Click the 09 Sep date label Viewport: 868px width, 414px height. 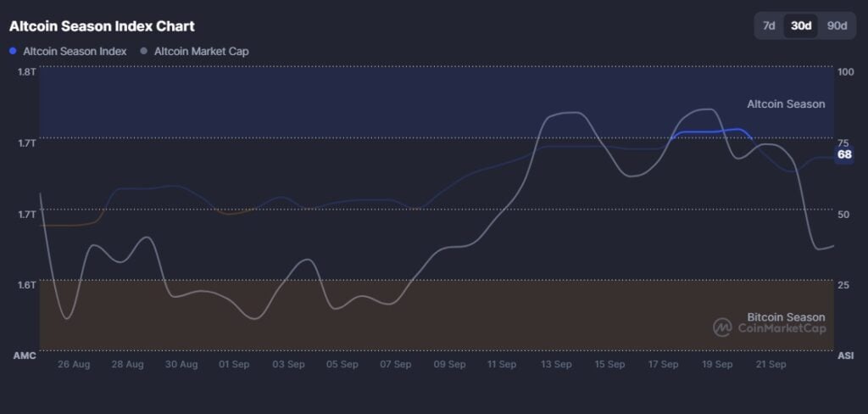449,365
